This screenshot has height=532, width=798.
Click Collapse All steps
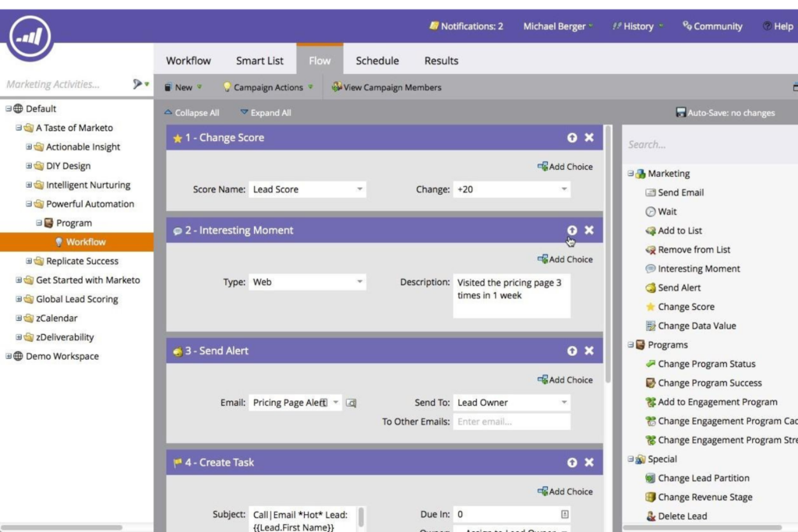pyautogui.click(x=192, y=113)
